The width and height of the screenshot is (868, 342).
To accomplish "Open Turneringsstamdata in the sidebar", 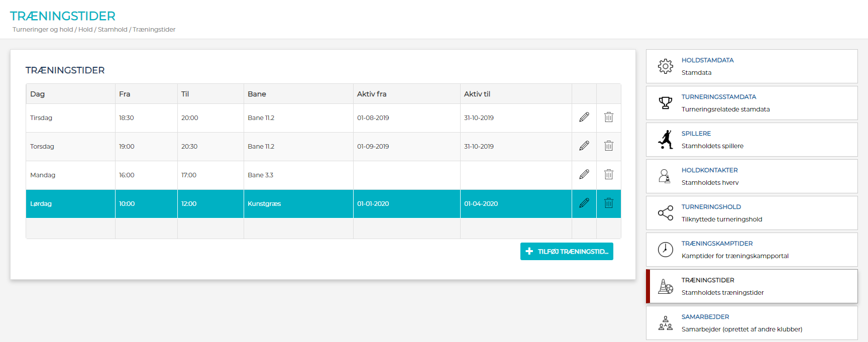I will [x=718, y=97].
